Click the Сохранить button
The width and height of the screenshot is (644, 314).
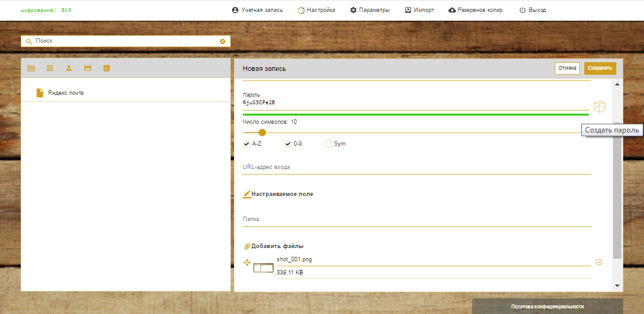click(x=600, y=68)
